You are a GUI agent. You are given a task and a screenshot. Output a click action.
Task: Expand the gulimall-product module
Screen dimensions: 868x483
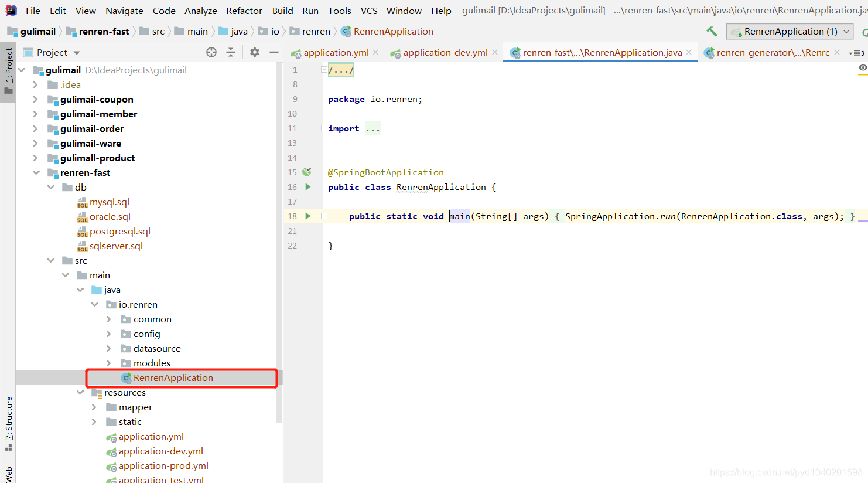[x=36, y=158]
